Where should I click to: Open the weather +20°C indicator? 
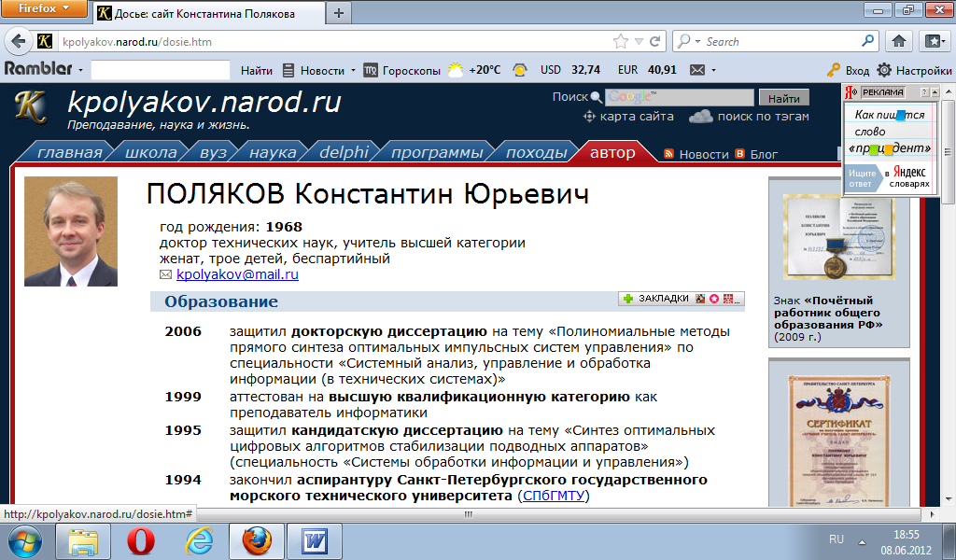pos(473,70)
